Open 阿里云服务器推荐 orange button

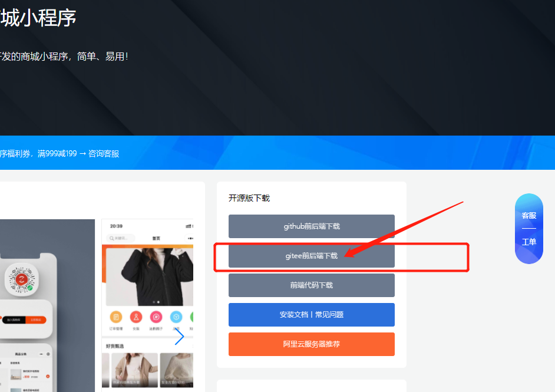312,344
